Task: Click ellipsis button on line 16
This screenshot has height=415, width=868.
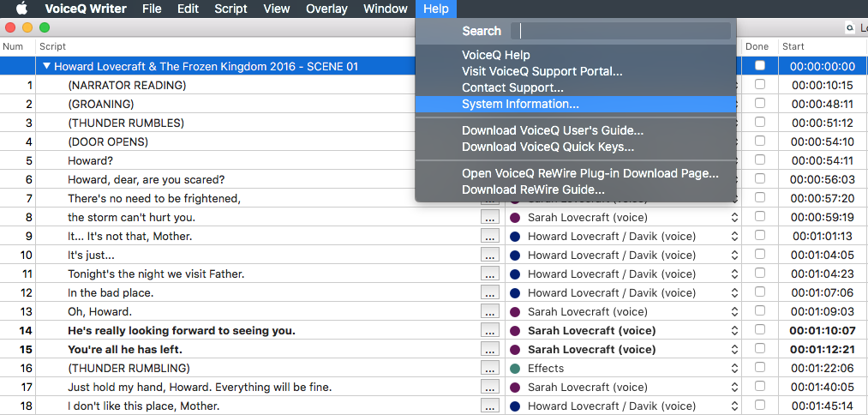Action: 489,369
